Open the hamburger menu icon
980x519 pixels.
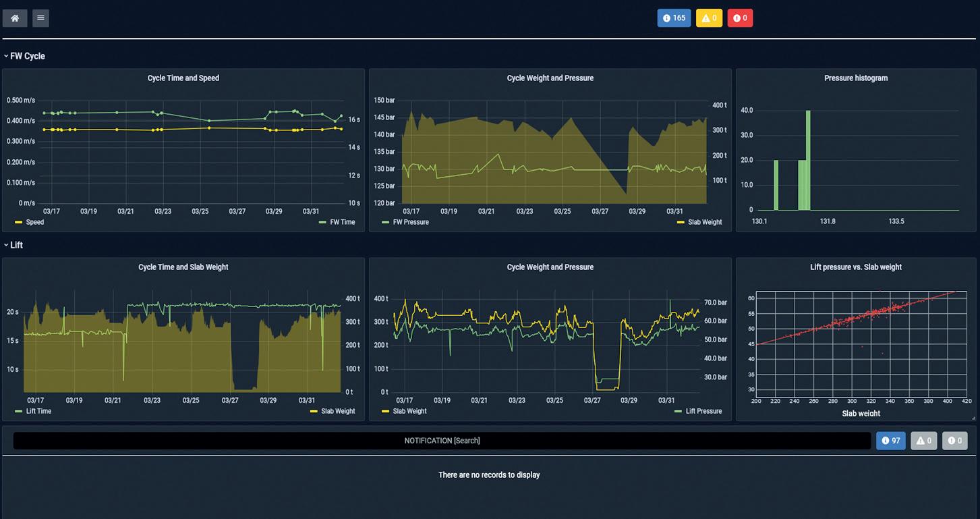(x=40, y=18)
